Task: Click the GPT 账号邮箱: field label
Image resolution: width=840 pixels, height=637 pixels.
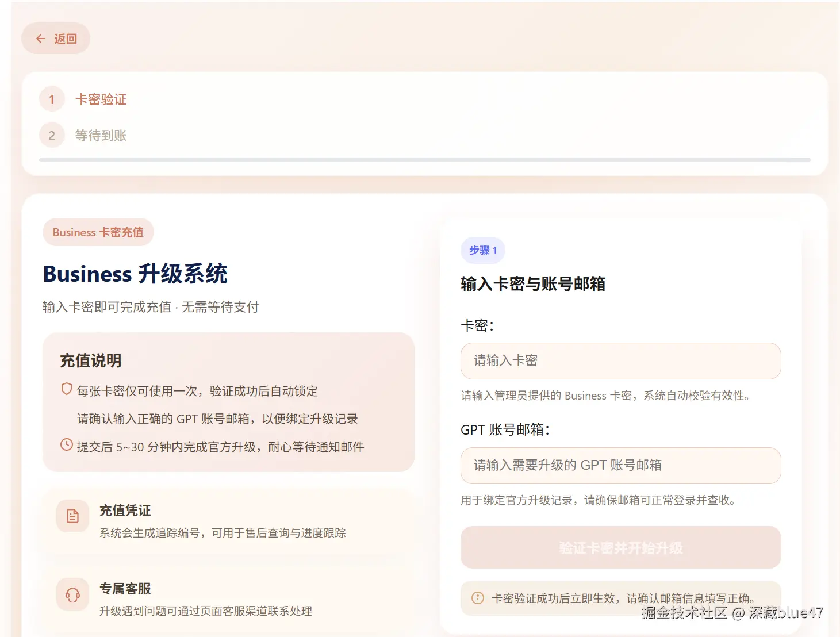Action: click(x=505, y=429)
